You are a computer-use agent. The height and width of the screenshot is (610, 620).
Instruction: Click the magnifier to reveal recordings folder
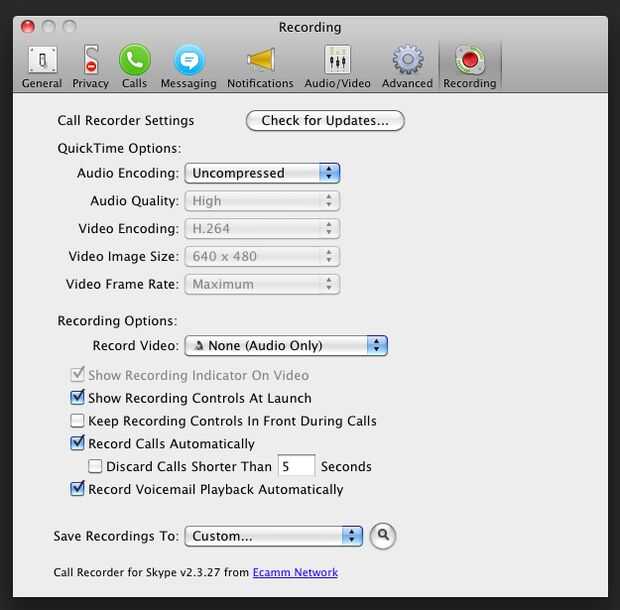pyautogui.click(x=383, y=536)
